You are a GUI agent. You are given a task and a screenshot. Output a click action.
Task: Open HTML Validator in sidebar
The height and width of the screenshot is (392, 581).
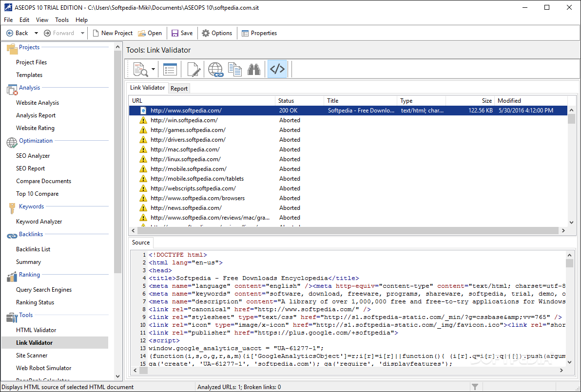pyautogui.click(x=36, y=330)
